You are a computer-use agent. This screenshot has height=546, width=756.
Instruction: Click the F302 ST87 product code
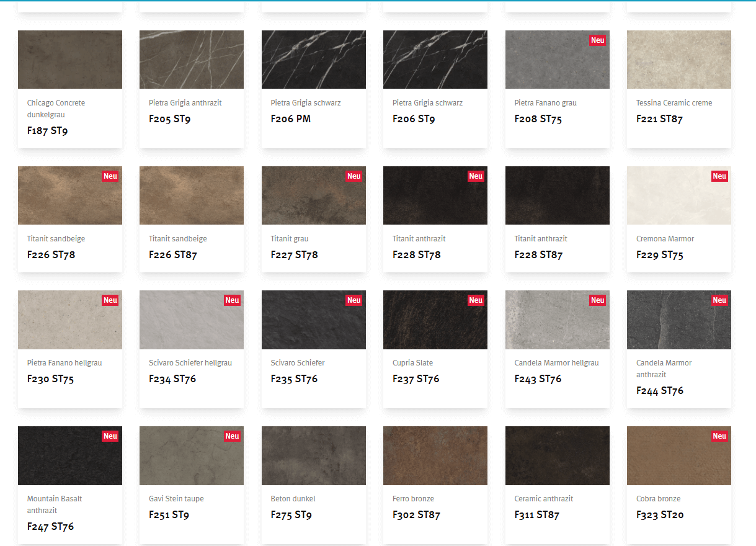coord(417,515)
